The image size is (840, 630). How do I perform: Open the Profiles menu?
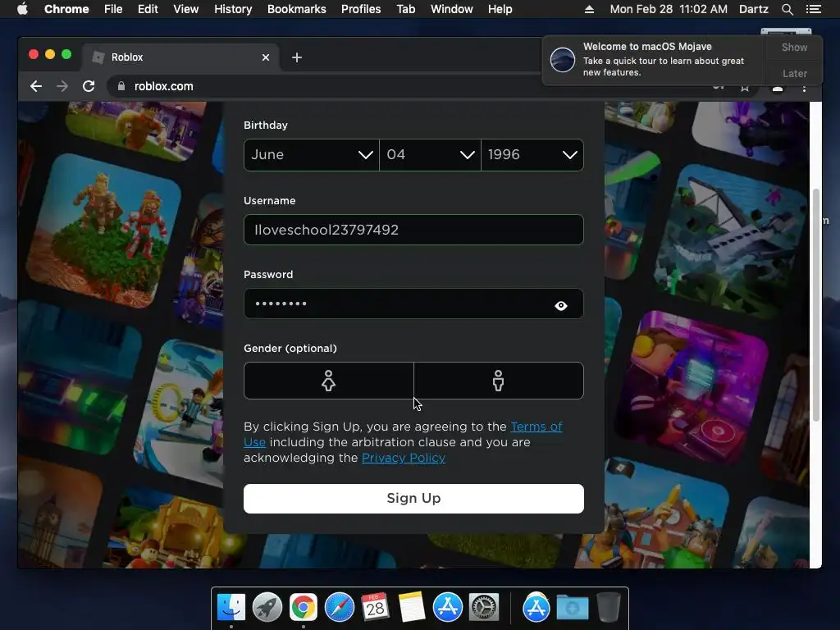[x=361, y=9]
